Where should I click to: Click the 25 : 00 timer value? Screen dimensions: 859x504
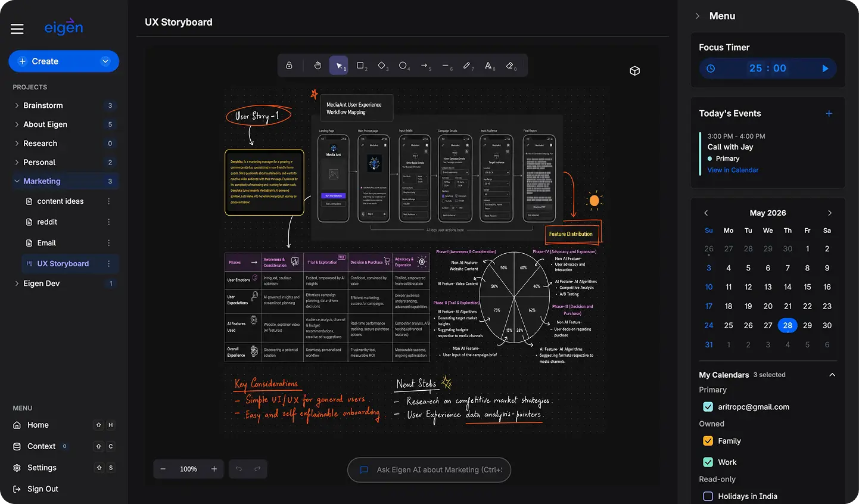pyautogui.click(x=768, y=69)
